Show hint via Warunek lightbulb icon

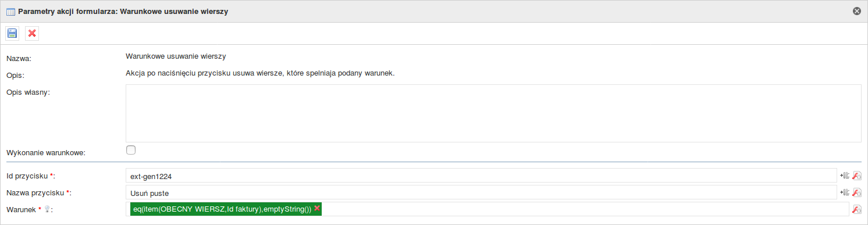47,209
